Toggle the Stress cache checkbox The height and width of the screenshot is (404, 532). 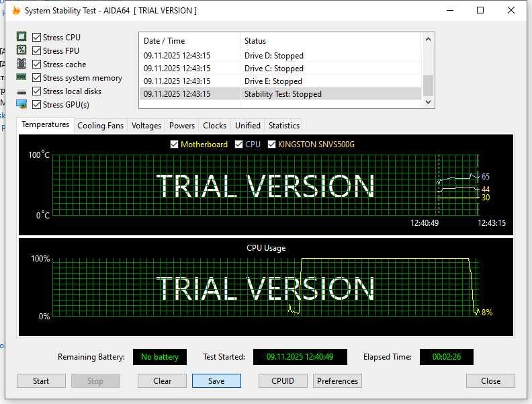pyautogui.click(x=36, y=64)
